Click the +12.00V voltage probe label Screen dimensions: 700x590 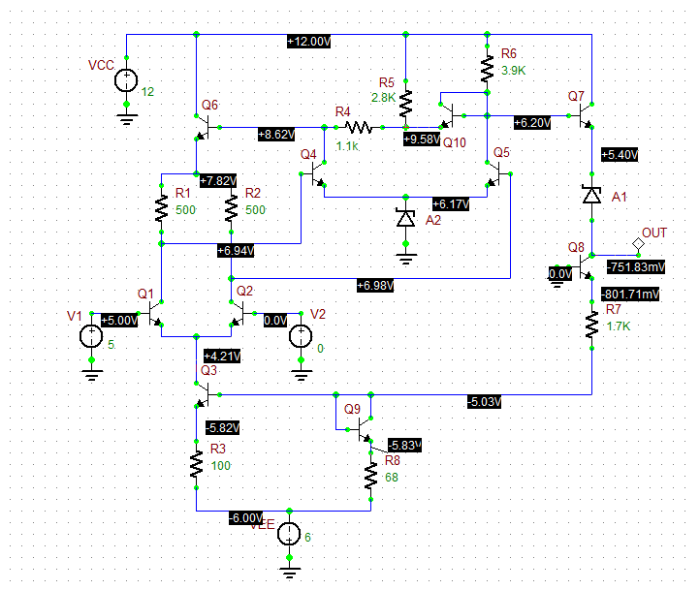tap(308, 42)
